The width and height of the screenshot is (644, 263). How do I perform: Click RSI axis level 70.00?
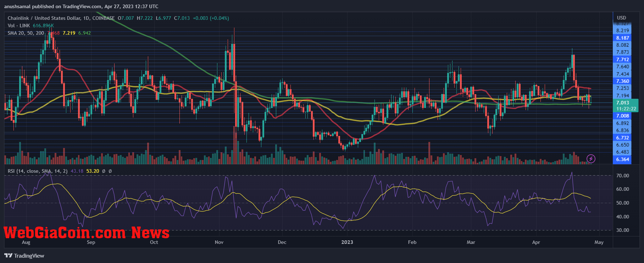pyautogui.click(x=623, y=176)
